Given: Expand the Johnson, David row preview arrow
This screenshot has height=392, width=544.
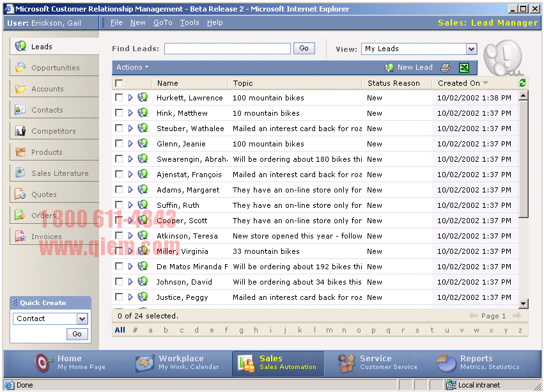Looking at the screenshot, I should coord(130,281).
